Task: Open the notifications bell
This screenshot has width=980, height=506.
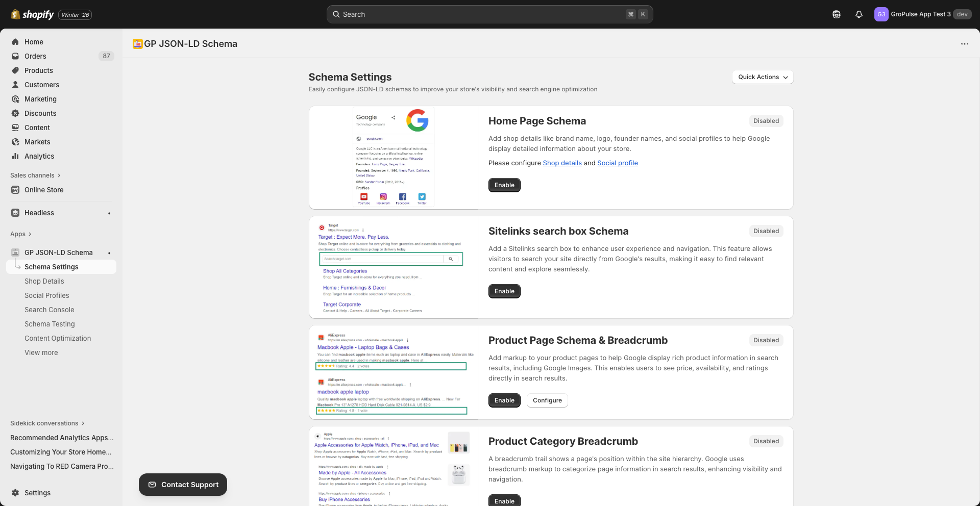Action: click(859, 14)
